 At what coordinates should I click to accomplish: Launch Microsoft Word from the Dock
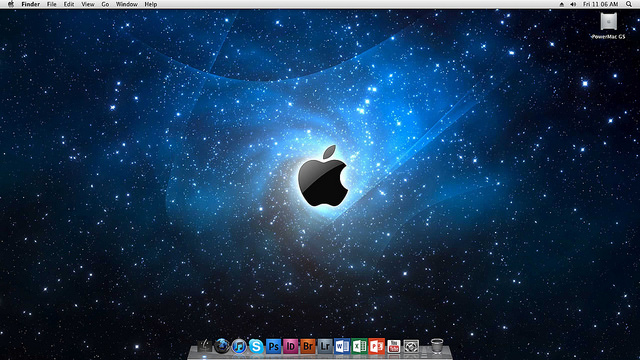click(342, 347)
